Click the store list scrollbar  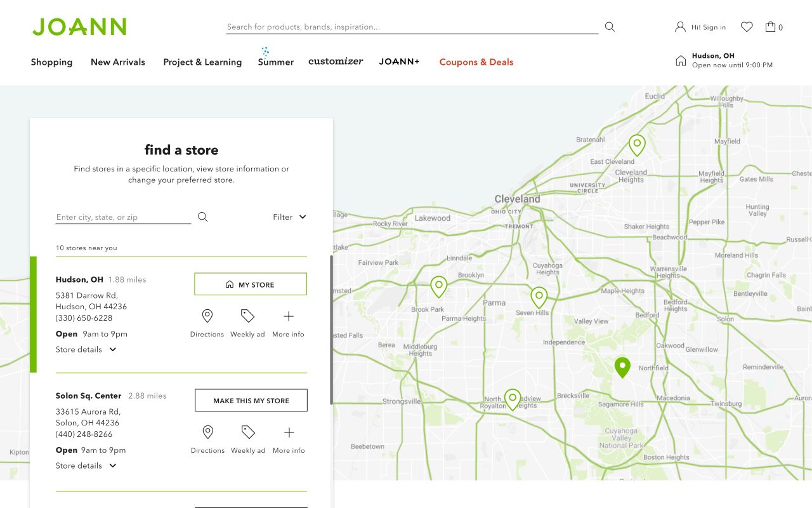click(x=331, y=330)
